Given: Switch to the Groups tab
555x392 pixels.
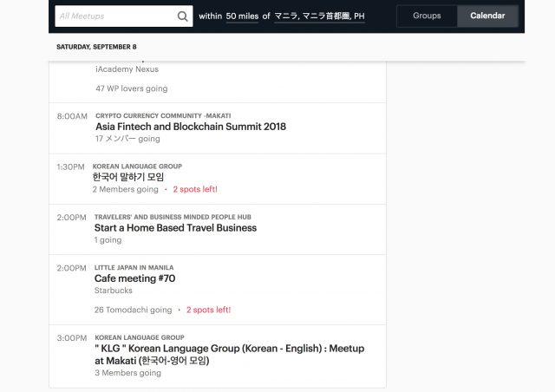Looking at the screenshot, I should pos(427,16).
